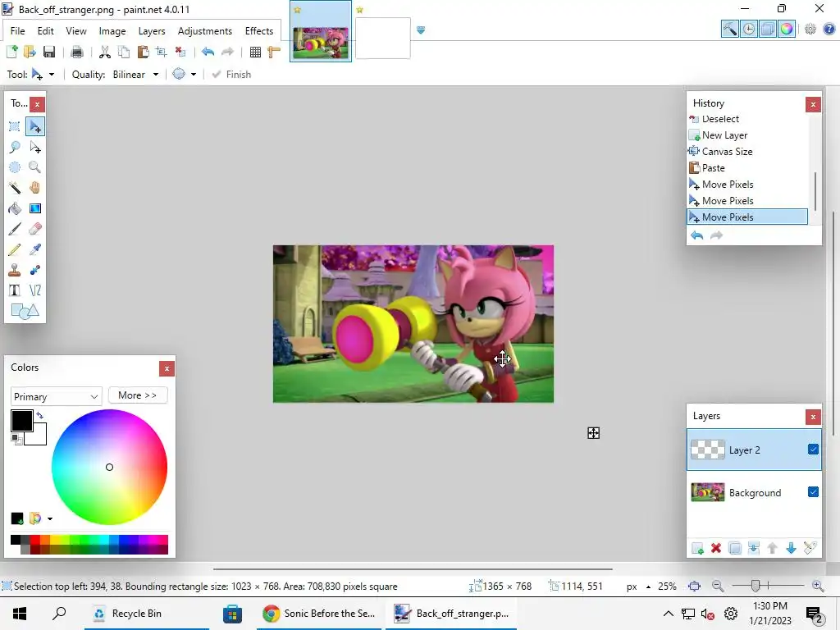Select the Lasso Select tool
Image resolution: width=840 pixels, height=630 pixels.
pos(15,147)
